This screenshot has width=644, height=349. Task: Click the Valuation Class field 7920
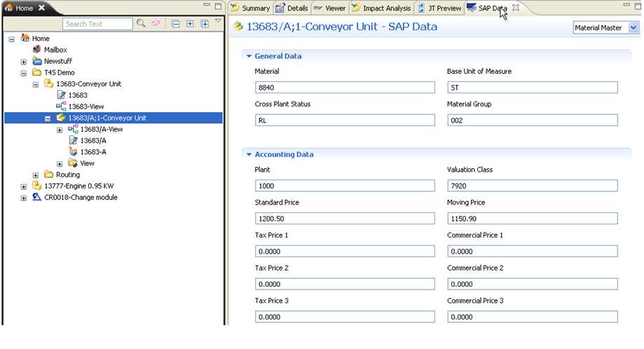[533, 186]
